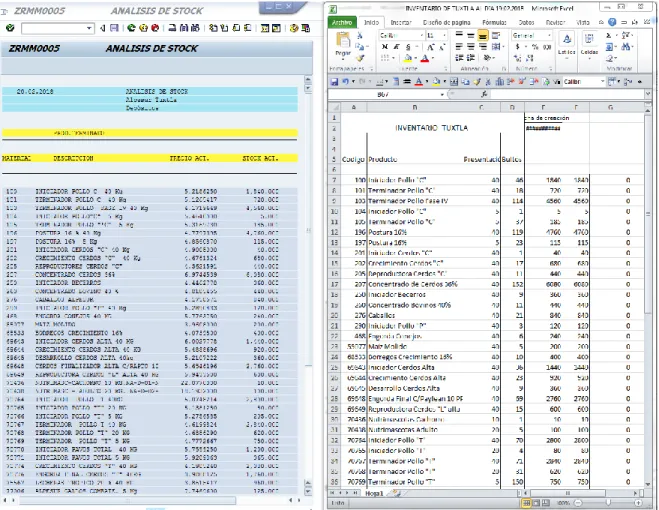Open the SAP command field dropdown
Screen dimensions: 659x510
[89, 28]
